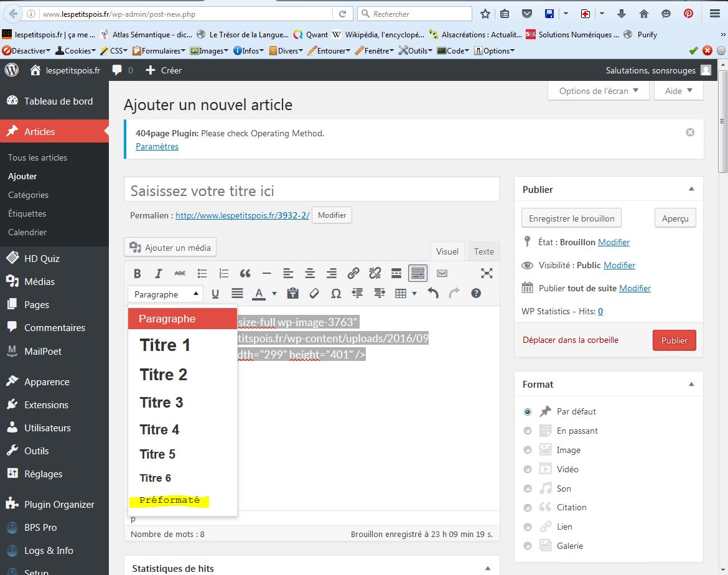Click the insert link chain icon
728x575 pixels.
(353, 273)
